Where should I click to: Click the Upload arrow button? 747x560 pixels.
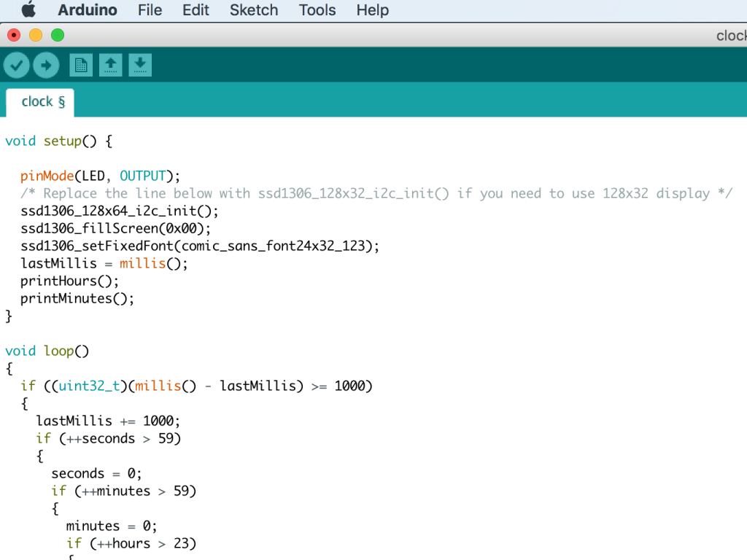click(46, 65)
